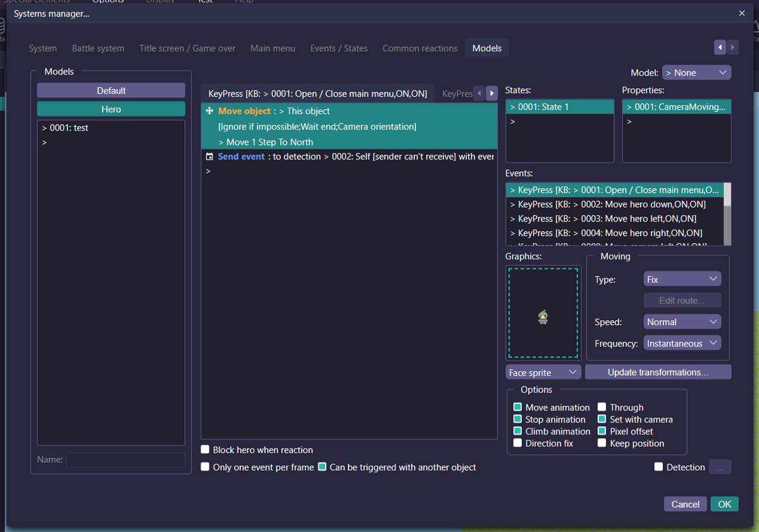Image resolution: width=759 pixels, height=532 pixels.
Task: Click empty '>' row below State 1
Action: [560, 121]
